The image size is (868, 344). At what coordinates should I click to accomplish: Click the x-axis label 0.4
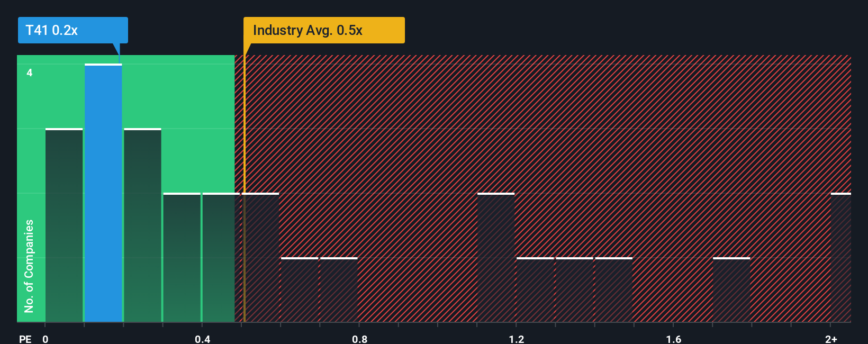[x=203, y=339]
